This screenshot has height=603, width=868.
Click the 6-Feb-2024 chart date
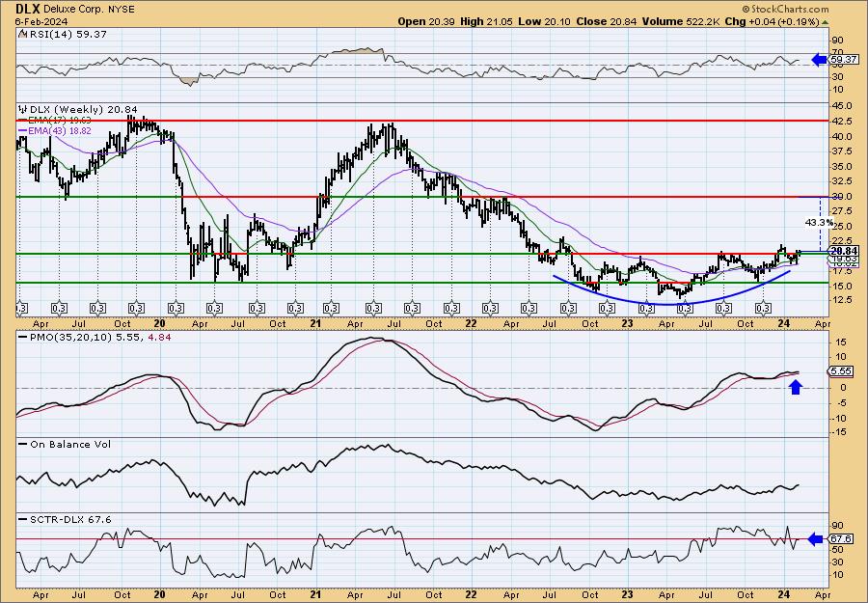point(41,21)
